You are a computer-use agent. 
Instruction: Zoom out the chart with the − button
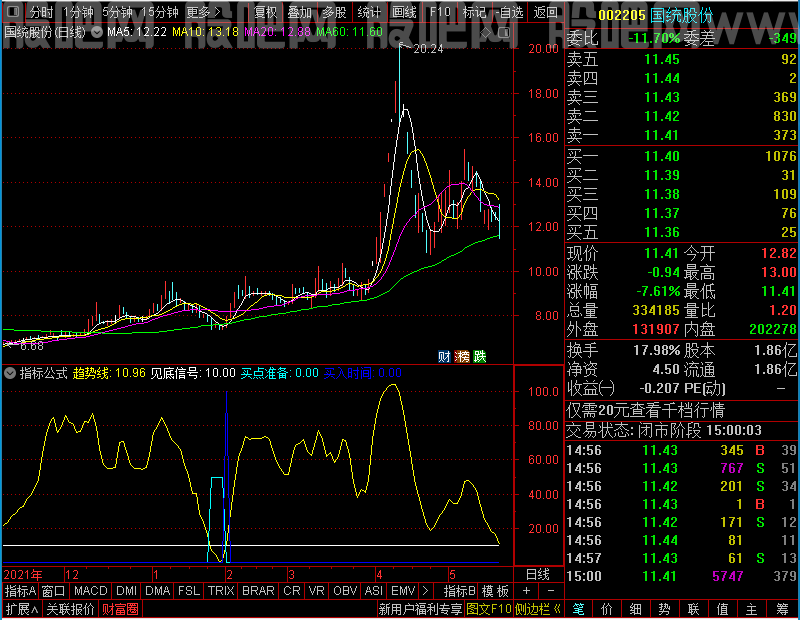tap(551, 591)
